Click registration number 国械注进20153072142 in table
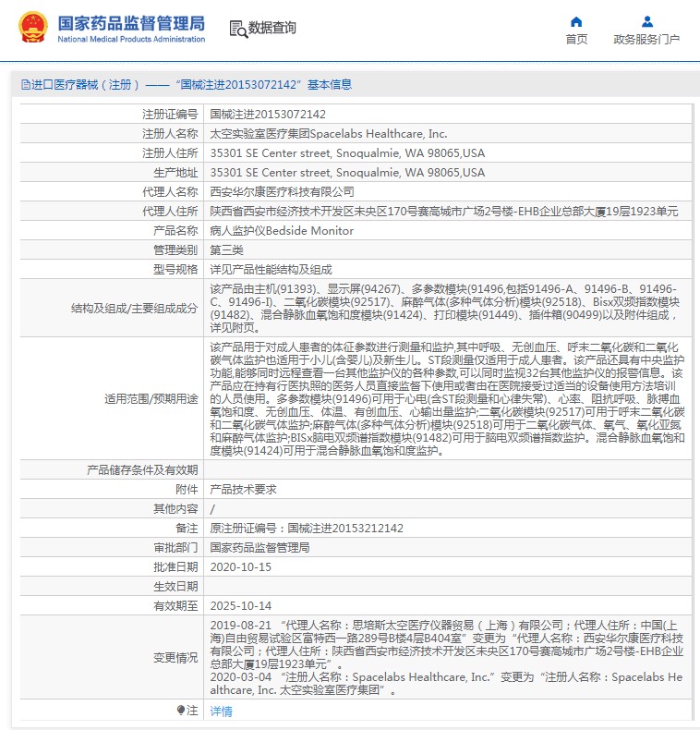The image size is (700, 730). [x=268, y=115]
